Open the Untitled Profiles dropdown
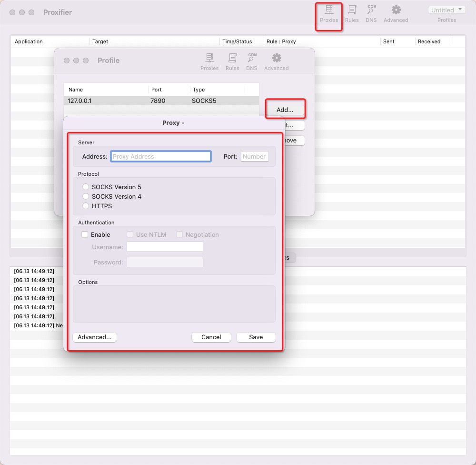 point(446,10)
